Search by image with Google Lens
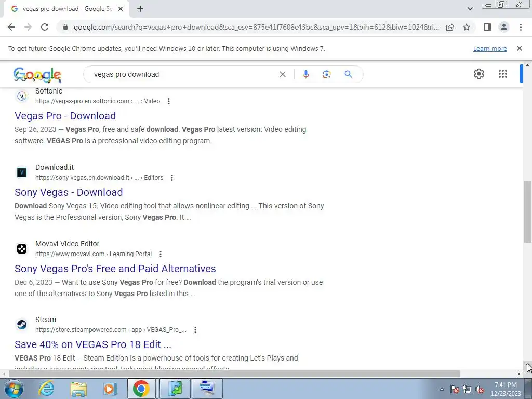Viewport: 532px width, 399px height. 326,74
